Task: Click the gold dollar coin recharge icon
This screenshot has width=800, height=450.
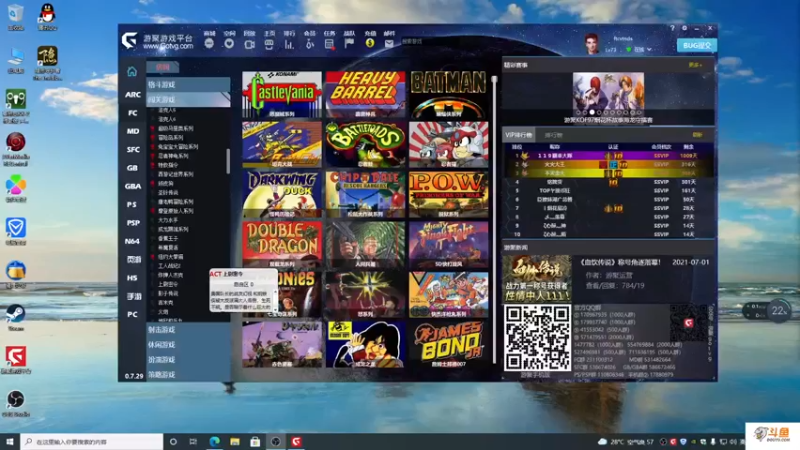Action: [370, 43]
